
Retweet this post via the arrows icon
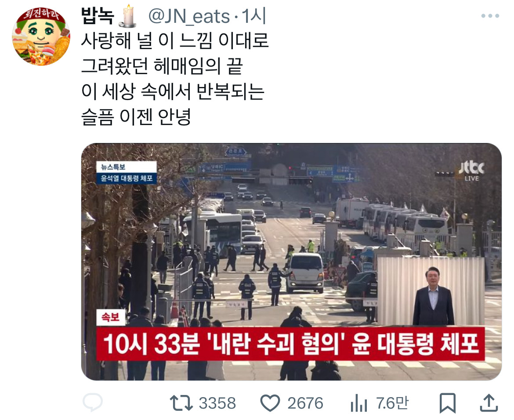[181, 403]
